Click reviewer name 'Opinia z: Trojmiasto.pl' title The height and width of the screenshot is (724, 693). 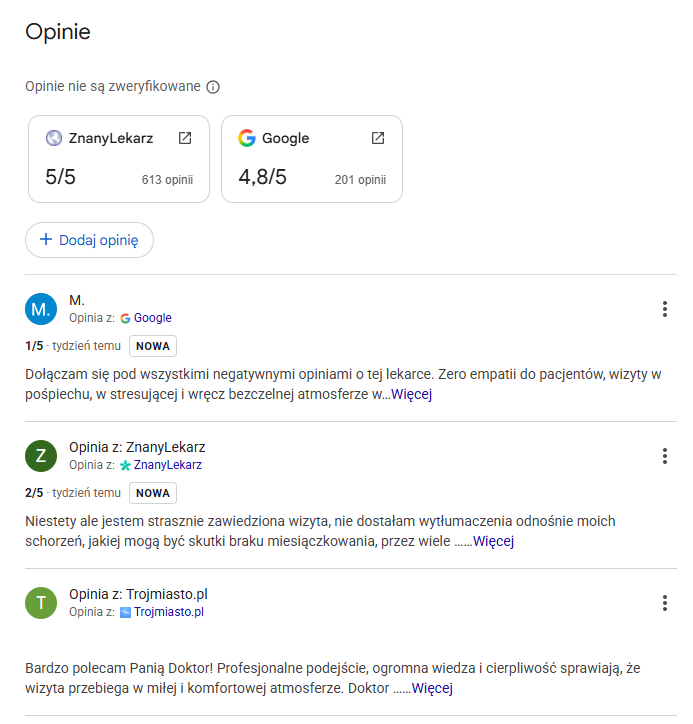[139, 594]
